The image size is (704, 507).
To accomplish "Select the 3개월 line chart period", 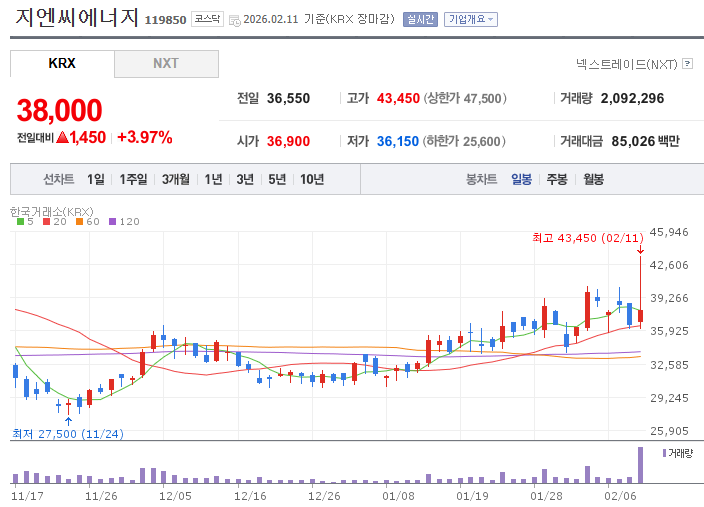I will (176, 180).
